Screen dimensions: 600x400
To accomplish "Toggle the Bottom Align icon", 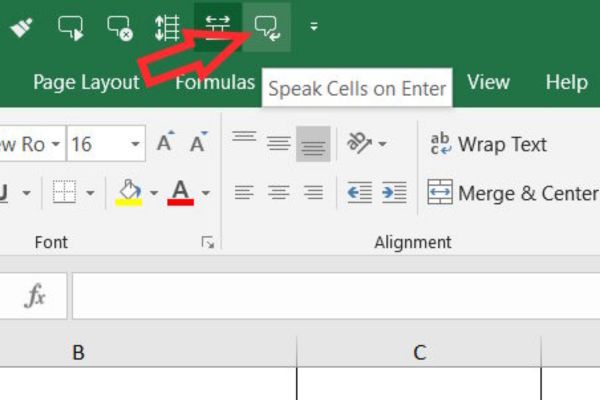I will (313, 144).
